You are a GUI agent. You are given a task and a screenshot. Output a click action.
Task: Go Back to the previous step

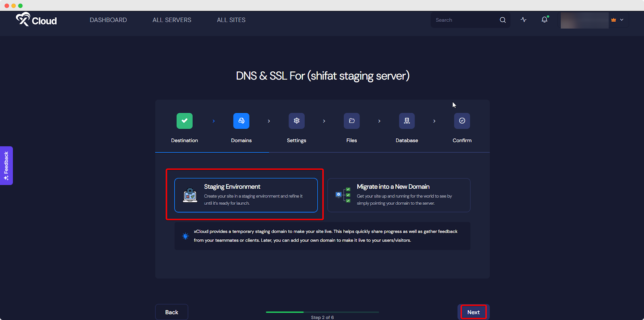pos(171,312)
